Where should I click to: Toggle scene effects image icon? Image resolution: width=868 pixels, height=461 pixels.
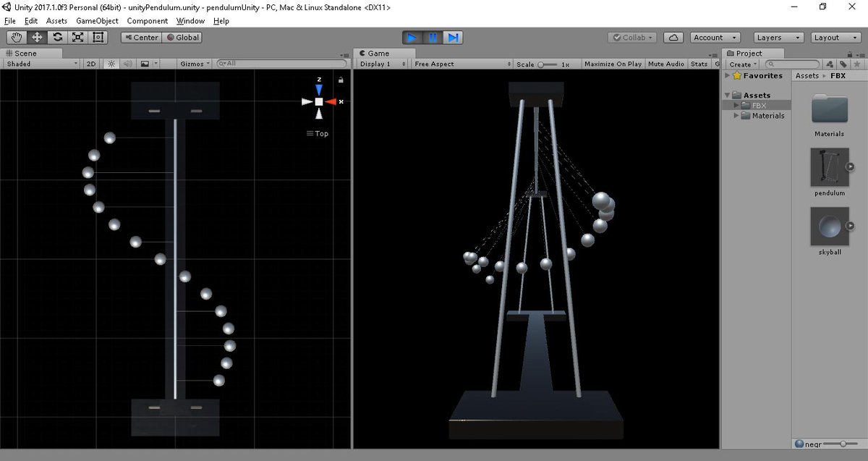pyautogui.click(x=145, y=64)
